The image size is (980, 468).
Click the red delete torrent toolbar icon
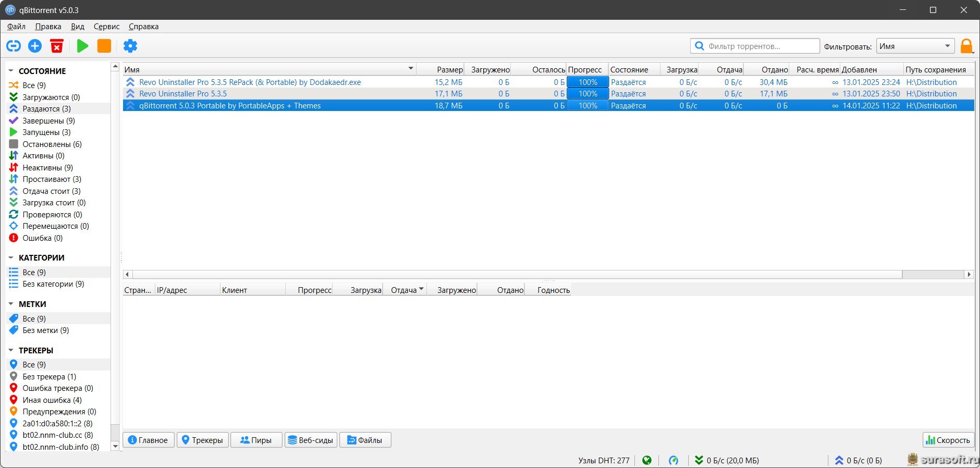tap(57, 46)
